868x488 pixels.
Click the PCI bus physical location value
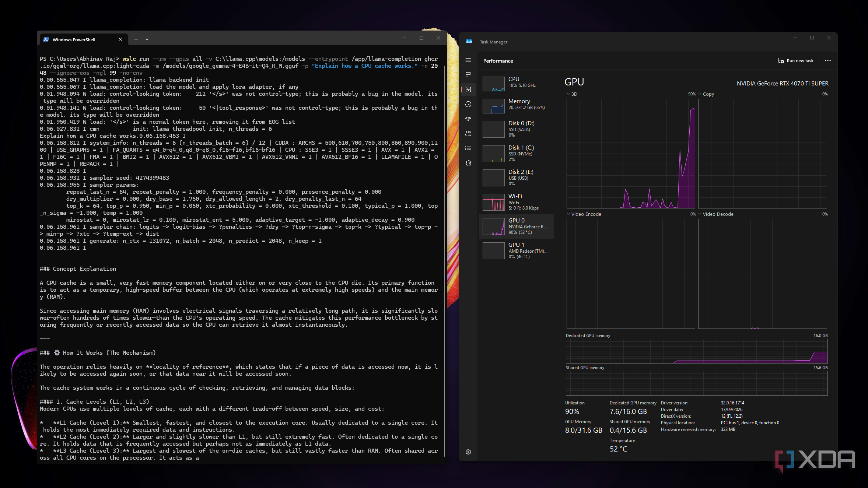point(750,423)
